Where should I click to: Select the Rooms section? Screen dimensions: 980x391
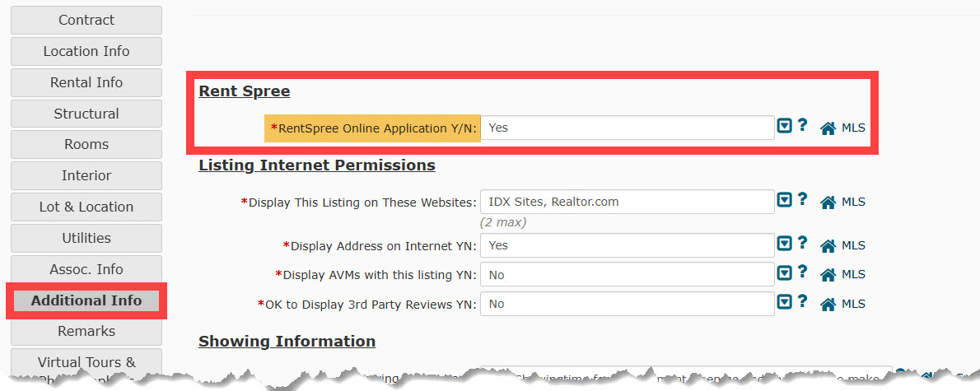[86, 144]
